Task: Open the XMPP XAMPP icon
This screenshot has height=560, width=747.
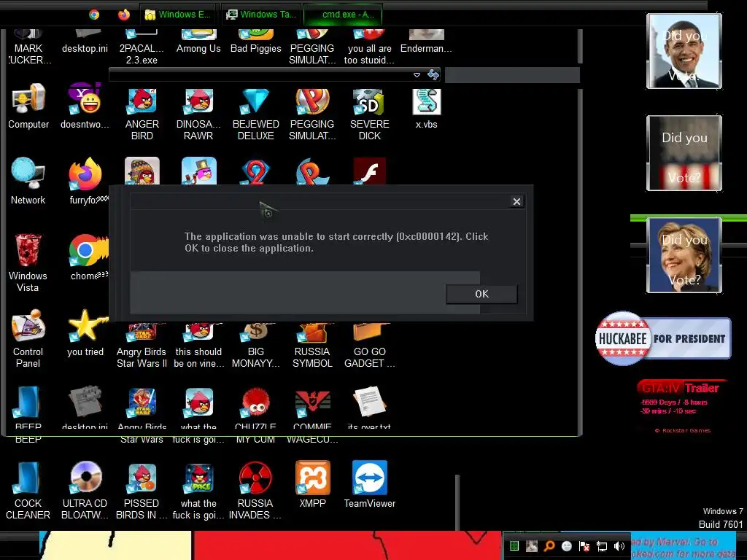Action: pos(312,484)
